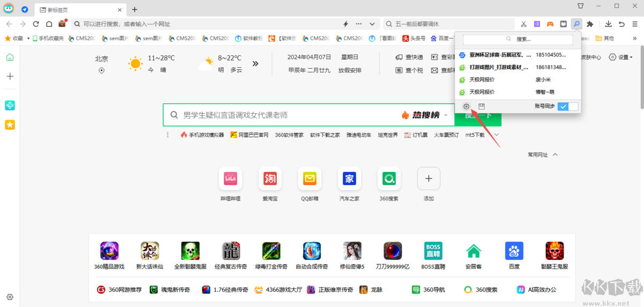The height and width of the screenshot is (307, 644).
Task: Open a new tab with plus button
Action: coord(135,9)
